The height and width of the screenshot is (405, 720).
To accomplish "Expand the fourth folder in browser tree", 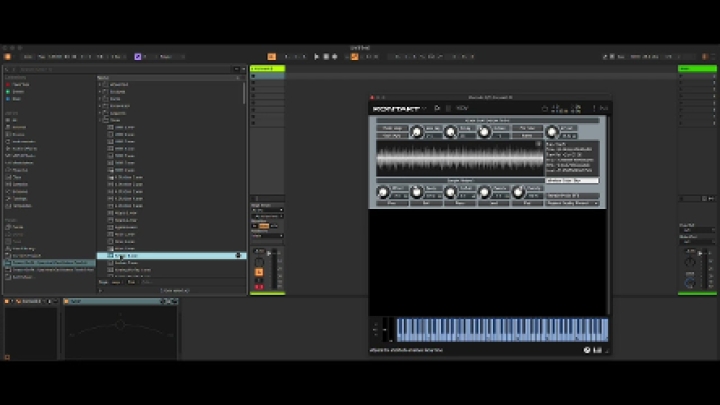I will point(100,106).
